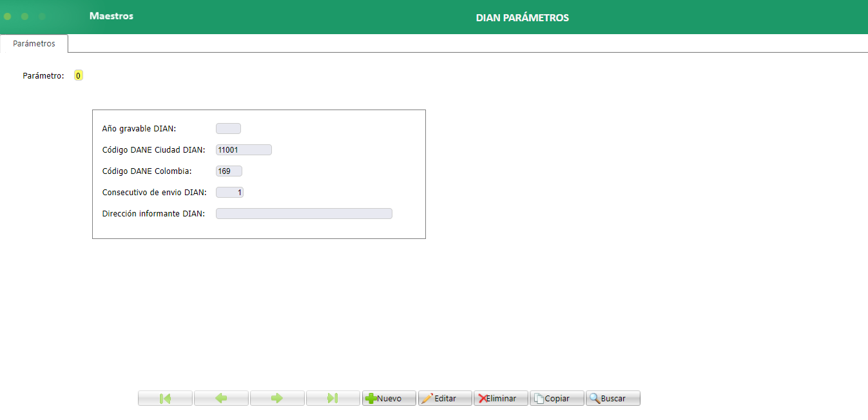Click the Código DANE Colombia label
Viewport: 868px width, 420px height.
click(147, 171)
